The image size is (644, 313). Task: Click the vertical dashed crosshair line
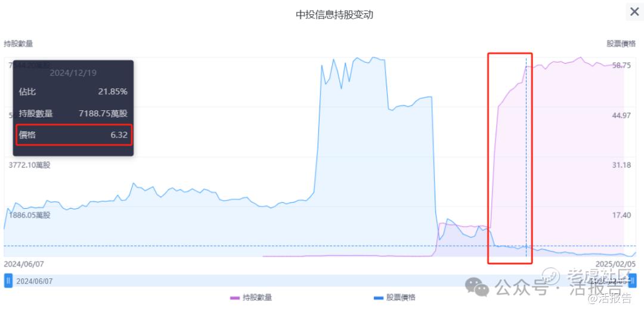click(x=526, y=179)
